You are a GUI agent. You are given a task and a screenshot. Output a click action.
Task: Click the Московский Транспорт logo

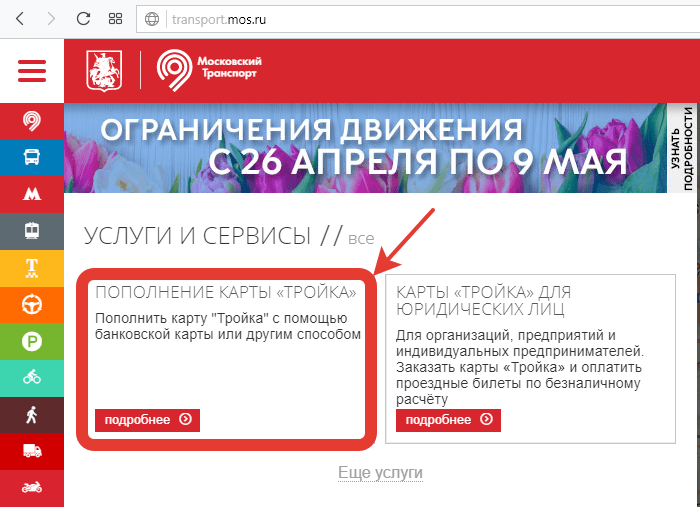[209, 70]
